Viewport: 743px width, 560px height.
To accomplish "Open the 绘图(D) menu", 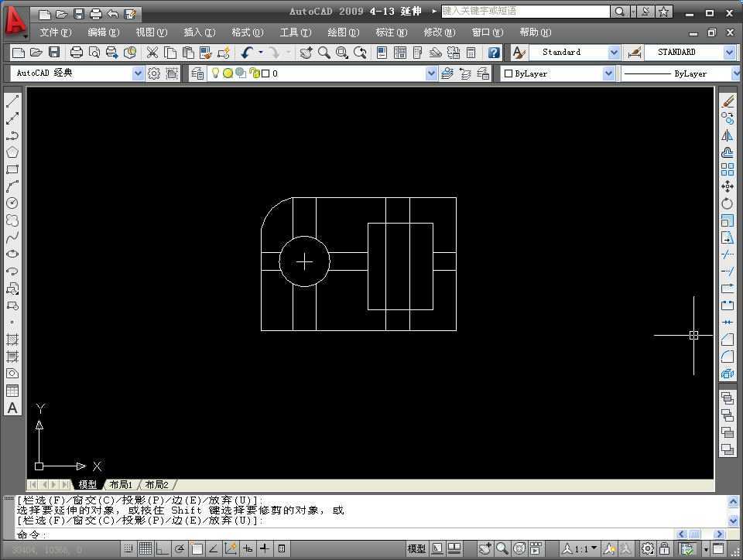I will (344, 32).
